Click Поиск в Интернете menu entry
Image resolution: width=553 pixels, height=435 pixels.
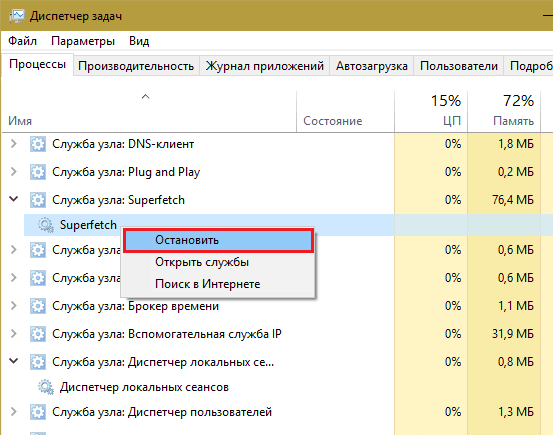coord(207,284)
